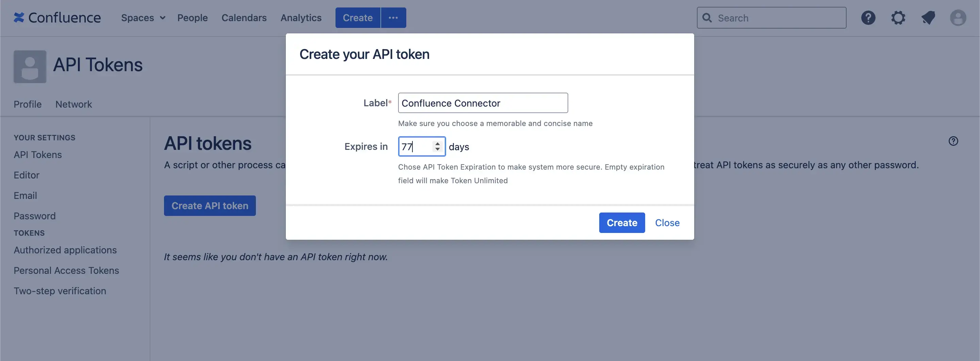Open the more create options ellipsis
The height and width of the screenshot is (361, 980).
393,17
